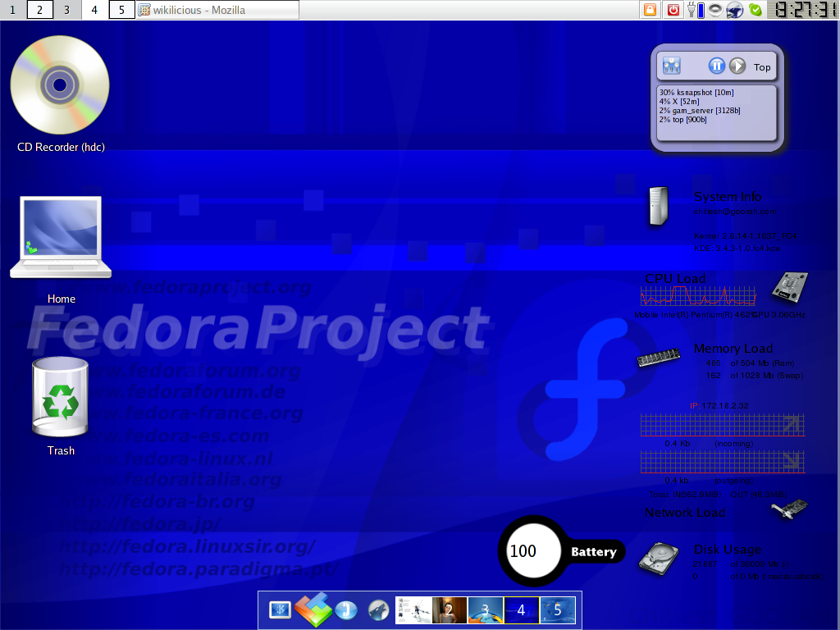Pause the Top process monitor widget
The image size is (840, 630).
(717, 66)
